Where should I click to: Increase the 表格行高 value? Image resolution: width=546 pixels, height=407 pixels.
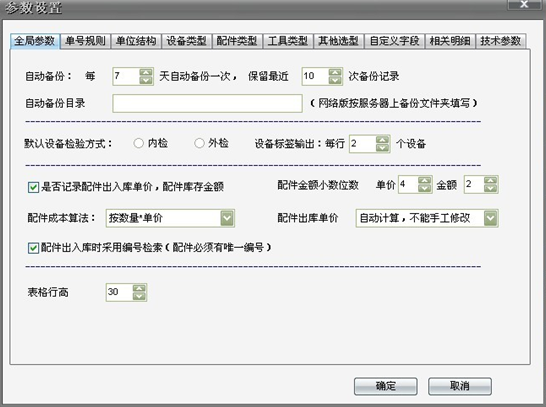point(139,288)
